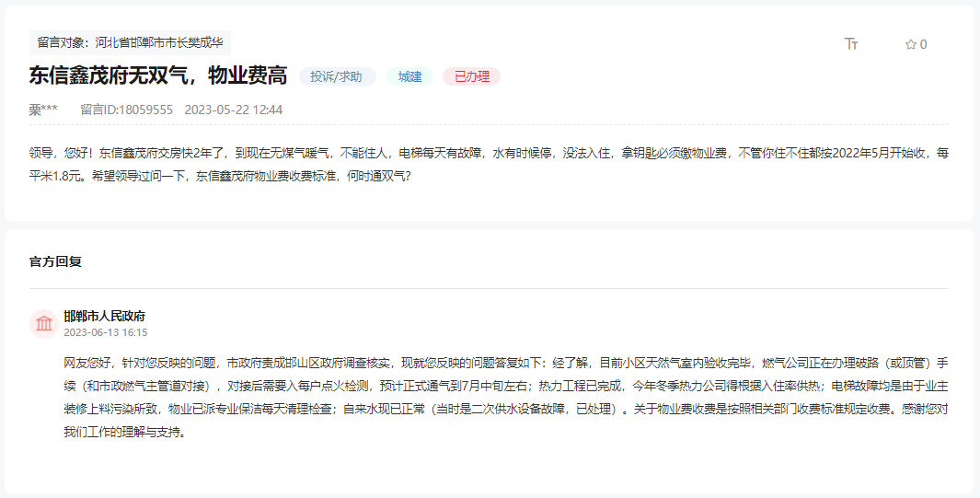
Task: Click the government building avatar icon
Action: point(44,324)
